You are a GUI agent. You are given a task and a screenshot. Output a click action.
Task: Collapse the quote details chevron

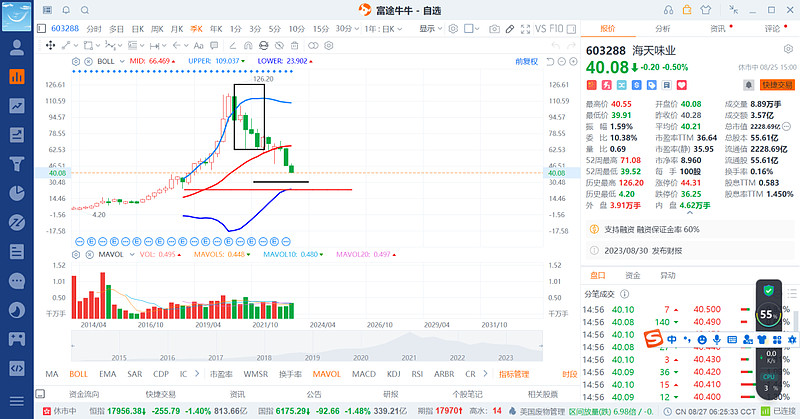[689, 213]
